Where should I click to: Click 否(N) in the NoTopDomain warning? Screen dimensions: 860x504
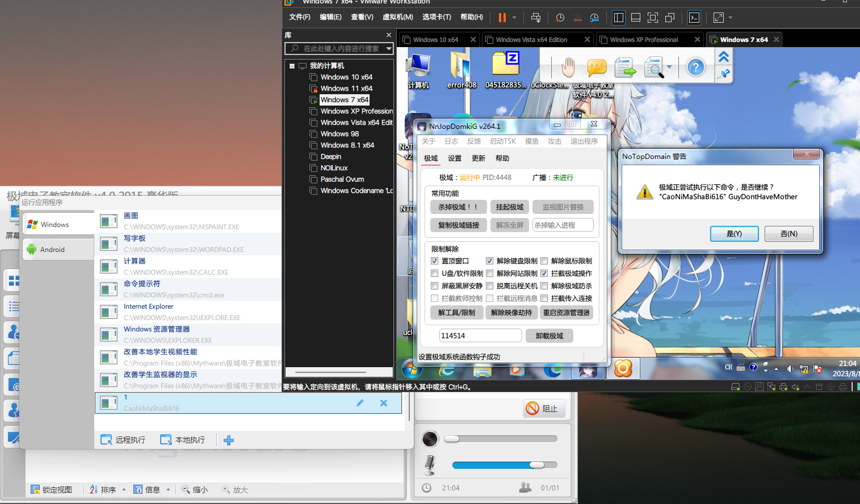788,234
